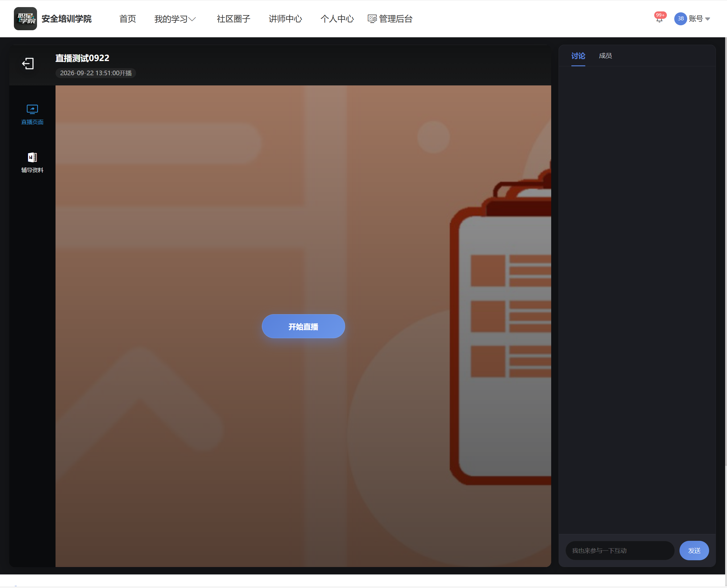Open 社区圈子 from the navigation bar
Image resolution: width=727 pixels, height=588 pixels.
pos(233,19)
